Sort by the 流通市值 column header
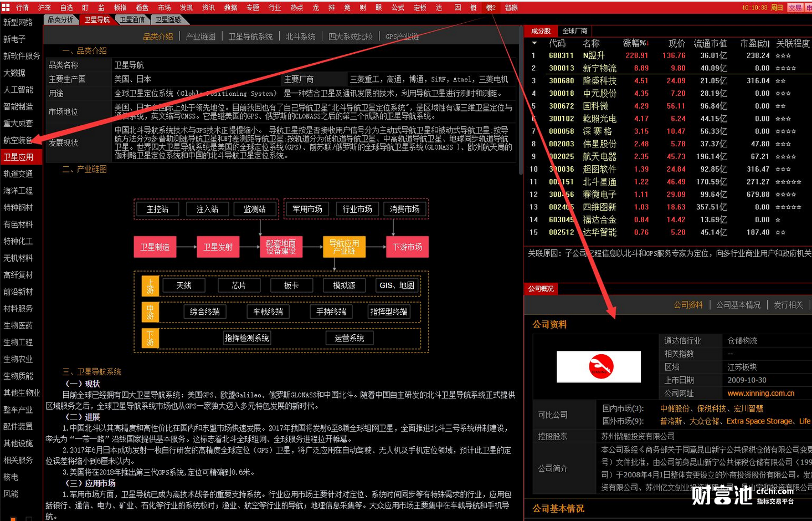The width and height of the screenshot is (812, 521). pyautogui.click(x=711, y=43)
